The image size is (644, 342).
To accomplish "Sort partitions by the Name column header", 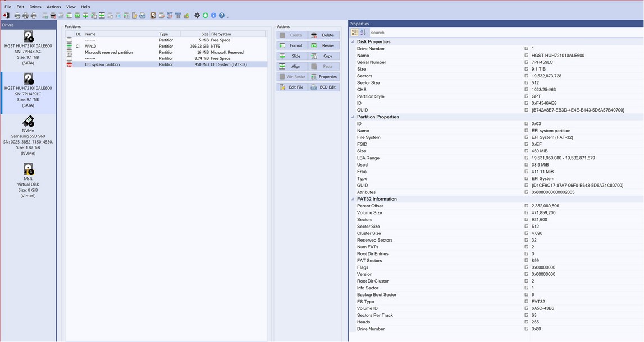I will tap(121, 34).
